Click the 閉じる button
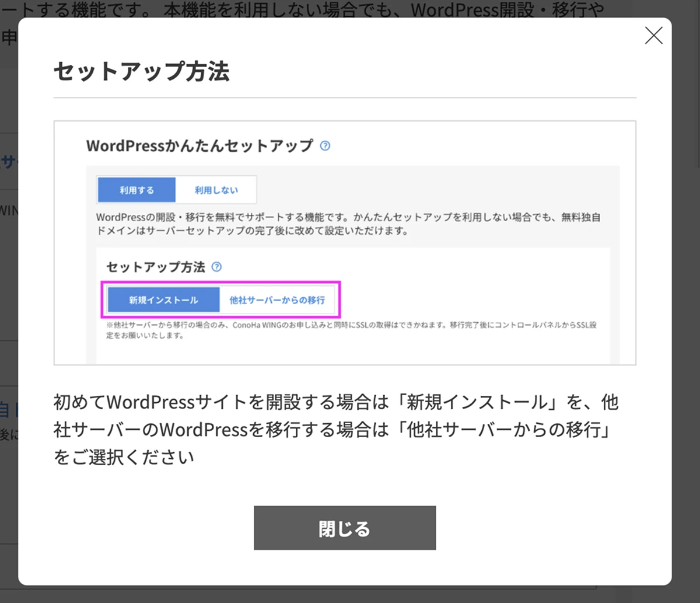700x603 pixels. pyautogui.click(x=345, y=528)
